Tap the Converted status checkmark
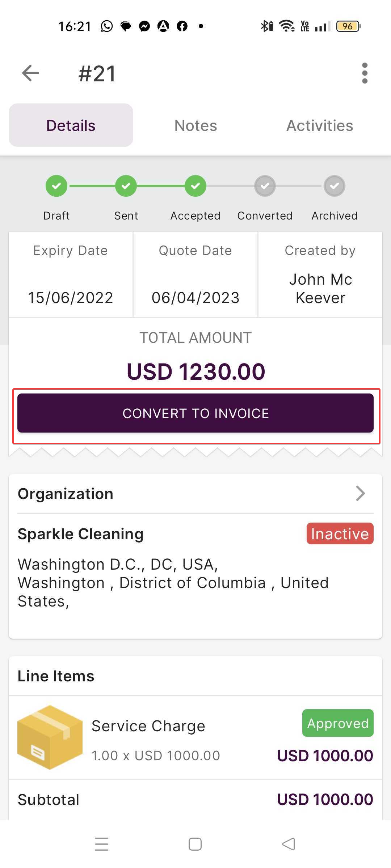Screen dimensions: 391x868 [265, 186]
